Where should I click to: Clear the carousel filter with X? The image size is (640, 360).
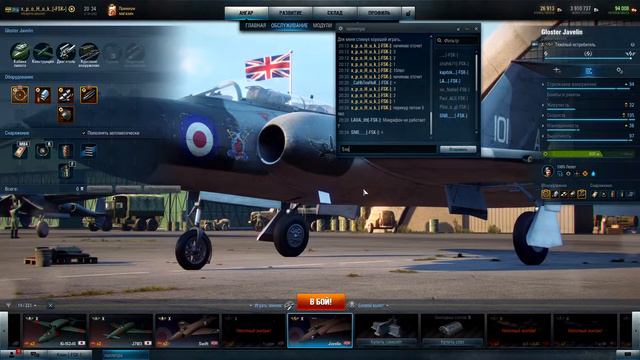pyautogui.click(x=50, y=305)
